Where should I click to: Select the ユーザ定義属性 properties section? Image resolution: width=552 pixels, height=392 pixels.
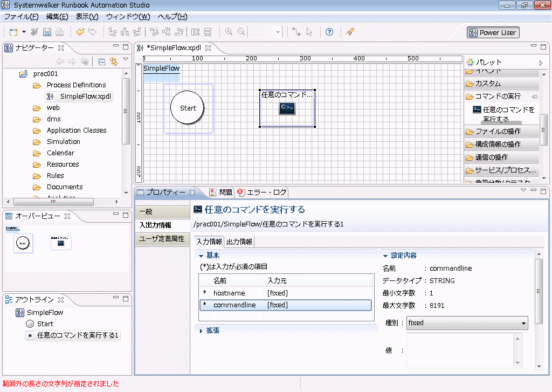click(x=162, y=238)
